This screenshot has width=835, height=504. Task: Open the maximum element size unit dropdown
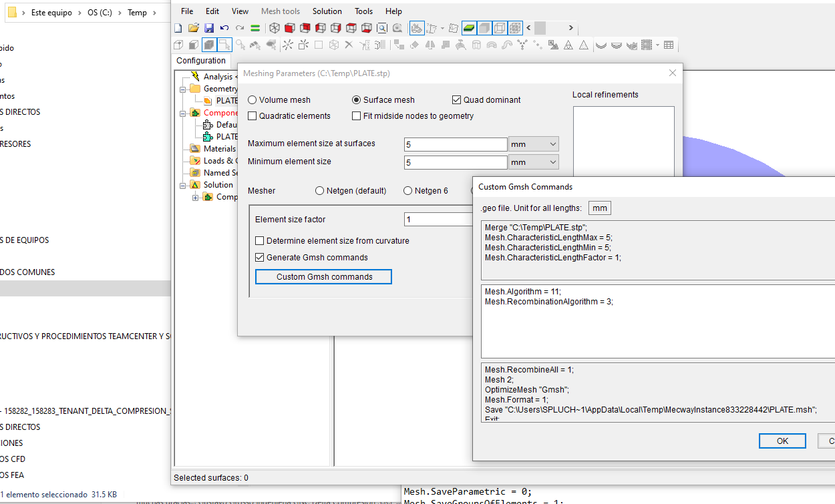coord(534,144)
